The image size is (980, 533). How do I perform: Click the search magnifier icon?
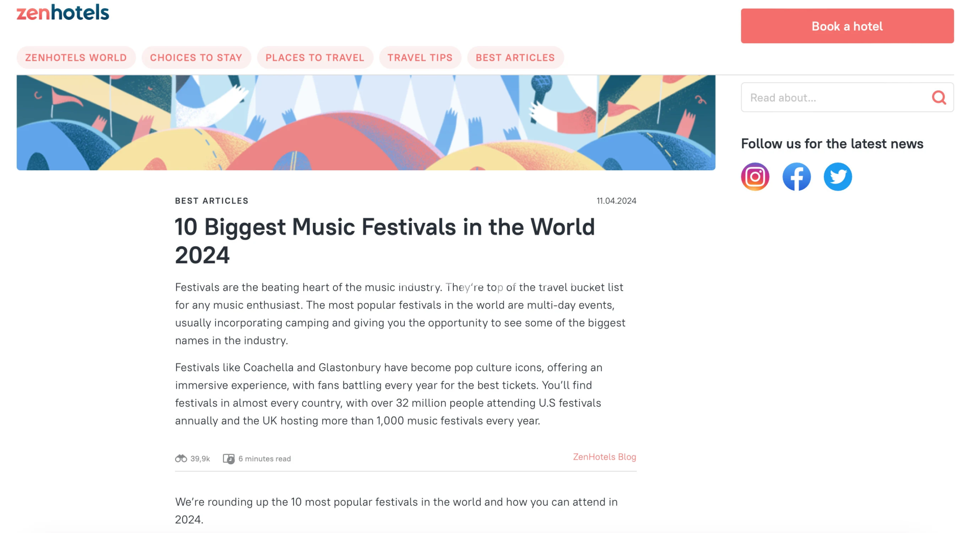coord(939,97)
